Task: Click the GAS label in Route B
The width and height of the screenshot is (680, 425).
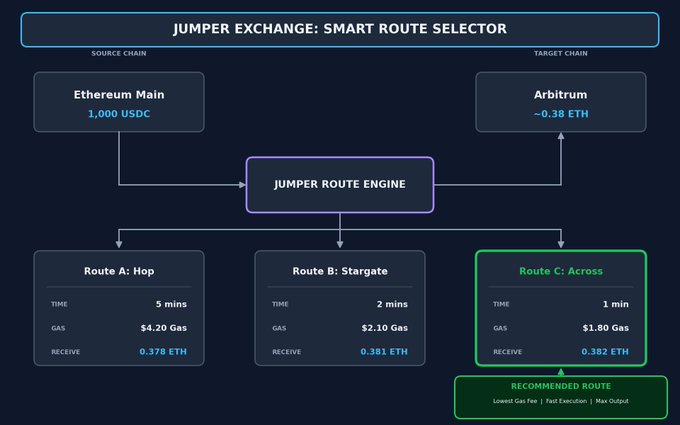Action: pos(279,328)
